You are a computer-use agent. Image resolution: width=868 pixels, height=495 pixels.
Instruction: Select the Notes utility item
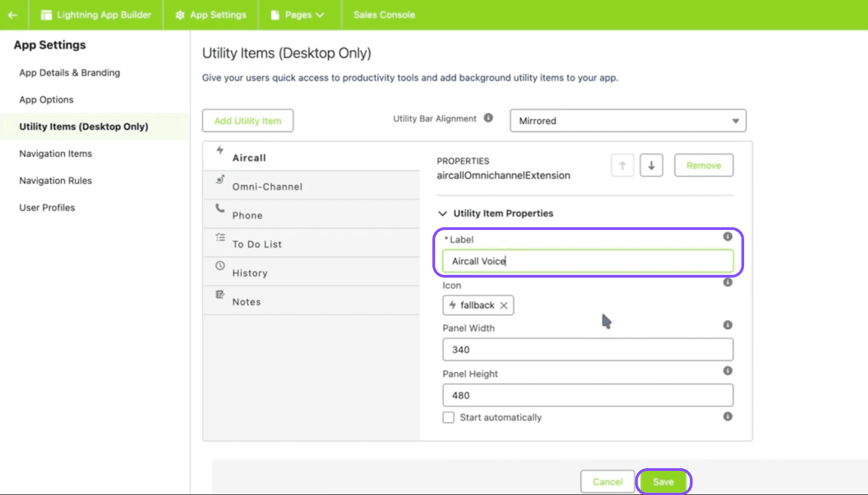311,301
